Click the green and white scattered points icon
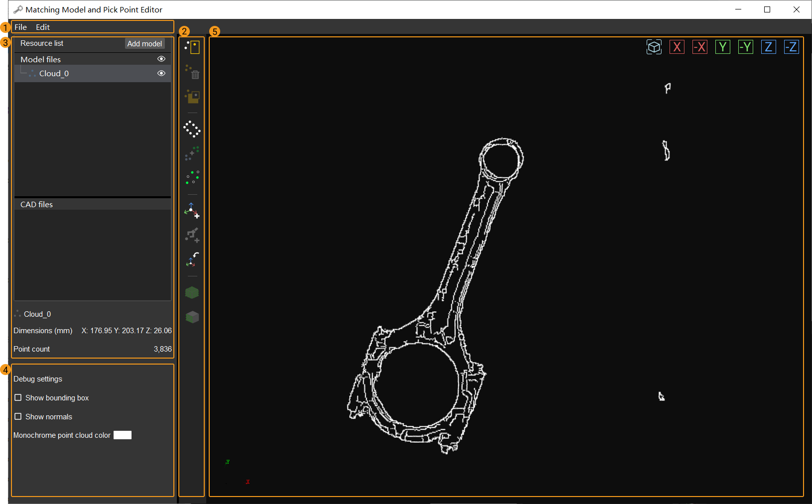 click(x=192, y=177)
